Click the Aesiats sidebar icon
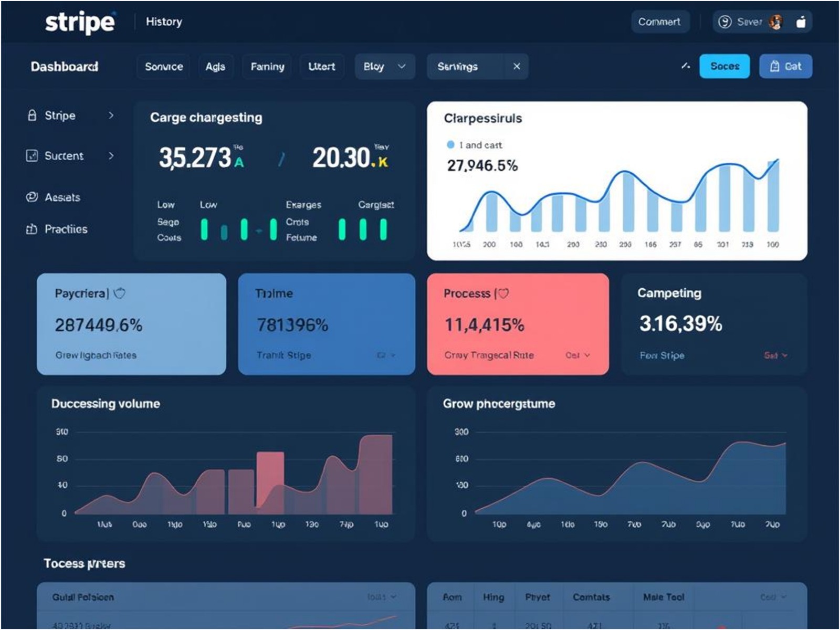840x630 pixels. [x=32, y=197]
